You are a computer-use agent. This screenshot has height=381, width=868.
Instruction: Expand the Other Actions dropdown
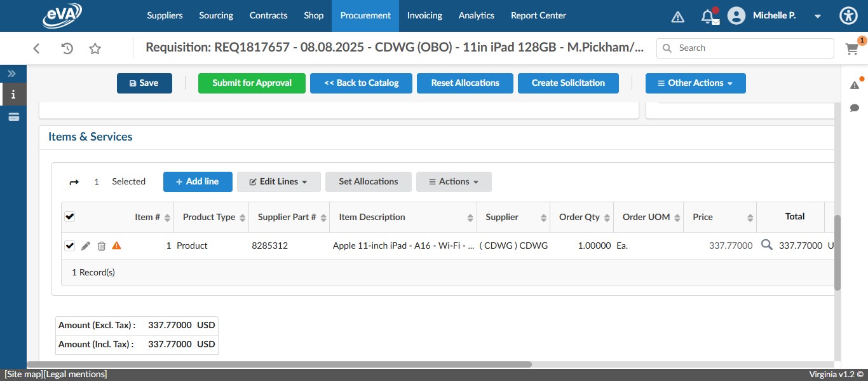pyautogui.click(x=695, y=83)
